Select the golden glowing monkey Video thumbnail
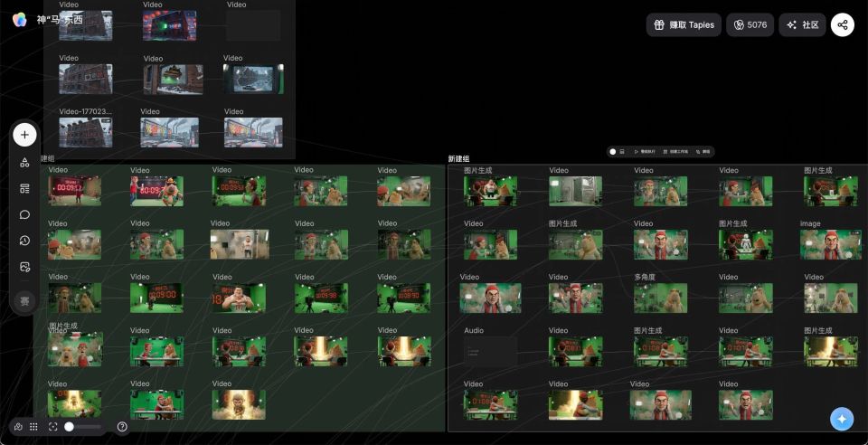The width and height of the screenshot is (868, 445). (239, 404)
